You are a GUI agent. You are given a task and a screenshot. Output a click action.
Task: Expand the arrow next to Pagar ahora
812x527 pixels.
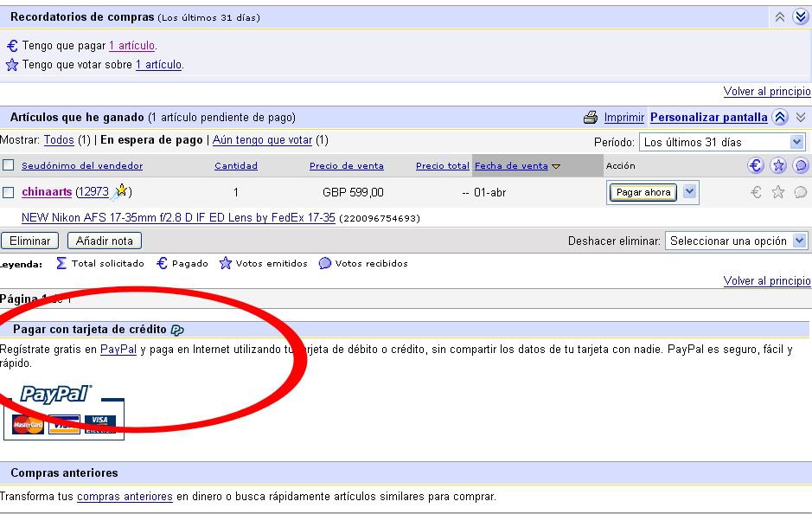(689, 192)
